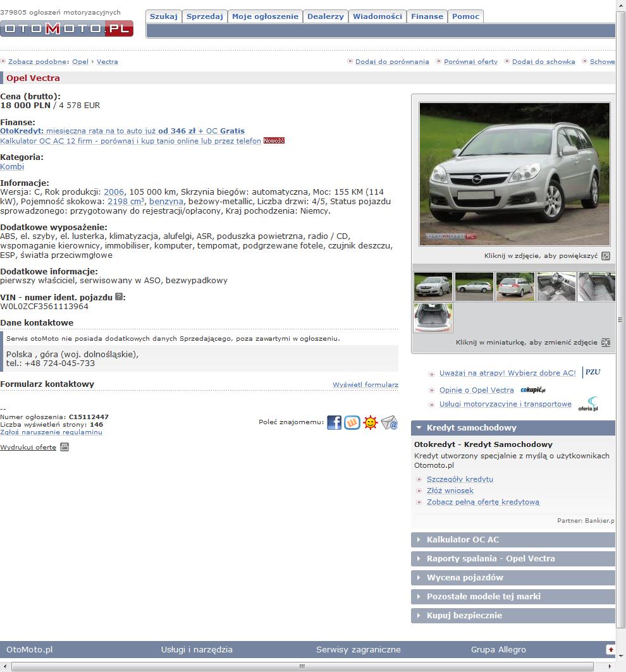Expand Pozostałe modele tej marki

point(513,597)
